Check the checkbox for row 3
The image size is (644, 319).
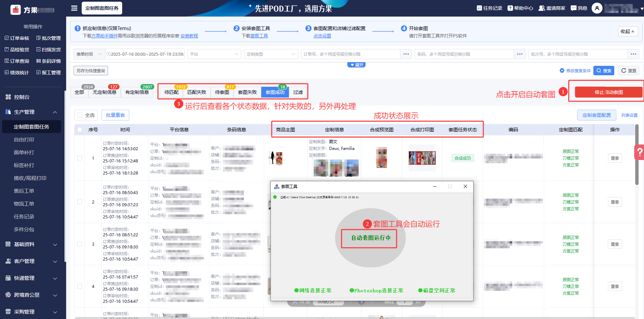(80, 244)
